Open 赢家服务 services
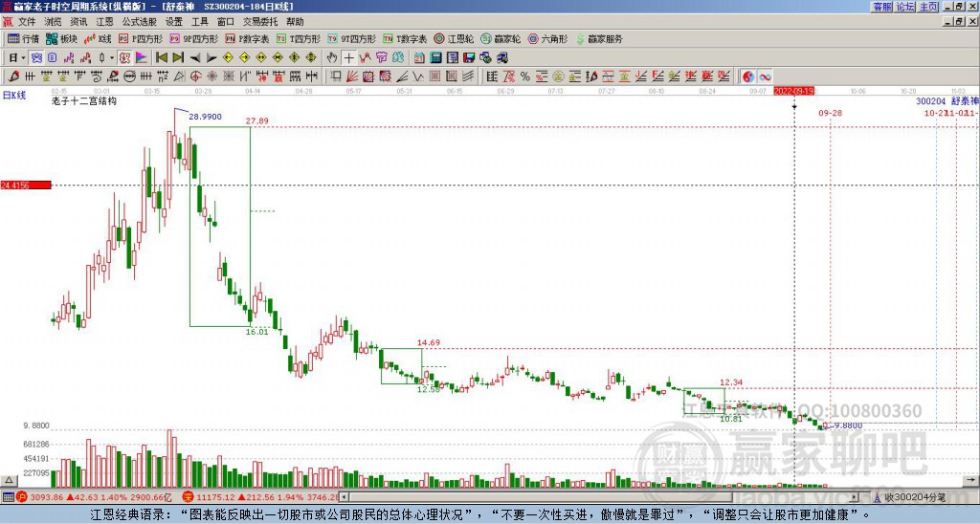Viewport: 980px width, 524px height. tap(599, 38)
